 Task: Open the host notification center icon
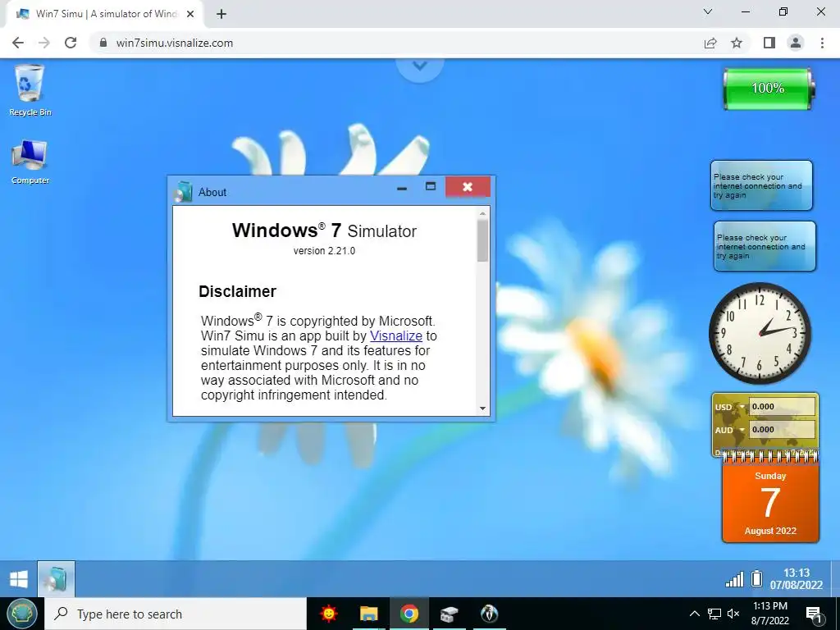pos(814,614)
